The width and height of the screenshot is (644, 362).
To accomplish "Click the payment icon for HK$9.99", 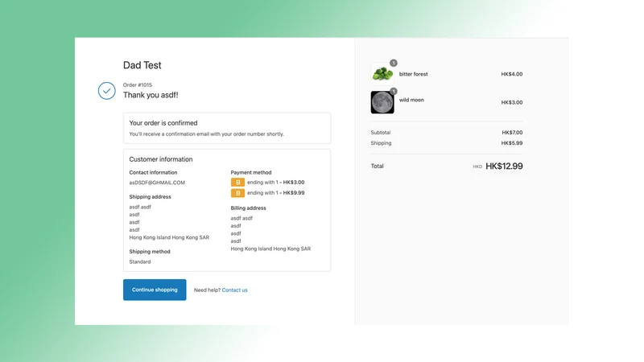I will pyautogui.click(x=237, y=193).
